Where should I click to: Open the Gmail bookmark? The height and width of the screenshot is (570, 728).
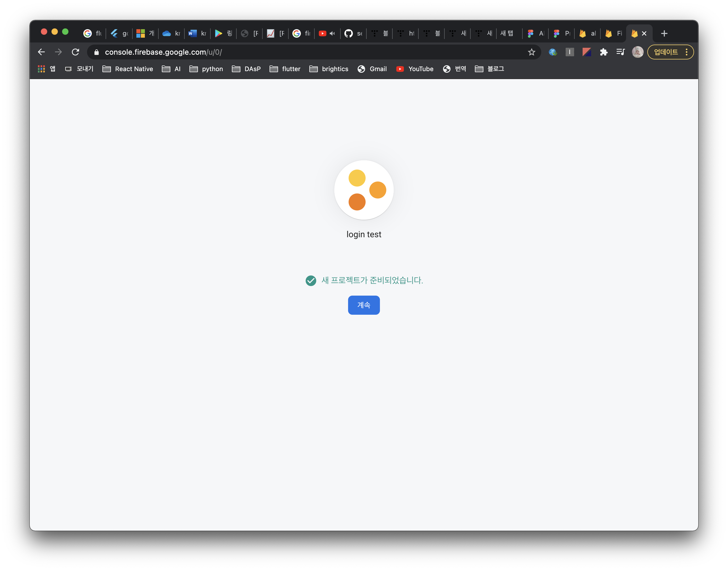coord(372,69)
